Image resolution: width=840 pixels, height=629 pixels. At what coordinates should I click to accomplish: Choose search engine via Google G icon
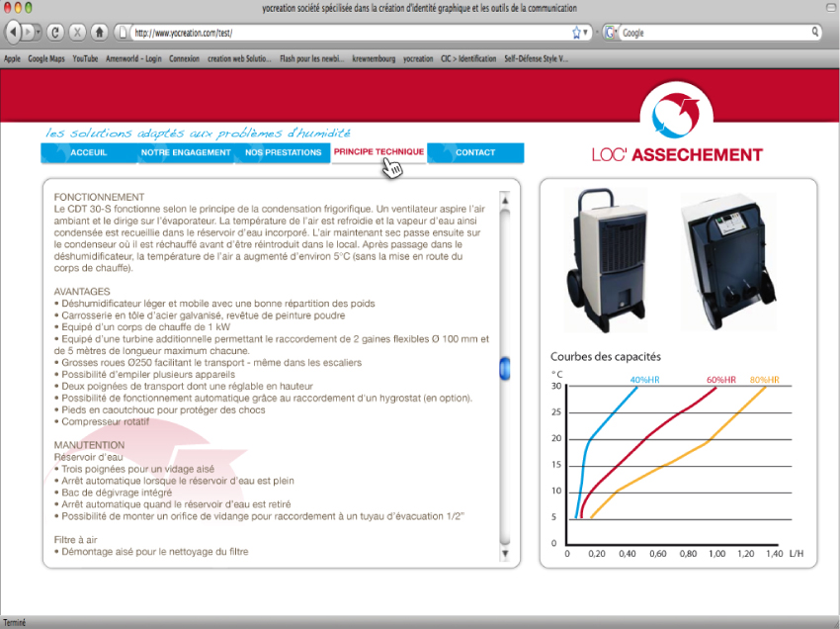(x=609, y=33)
